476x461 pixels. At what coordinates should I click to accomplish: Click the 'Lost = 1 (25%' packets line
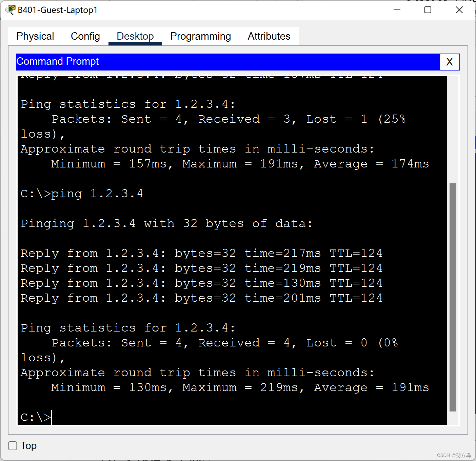[229, 119]
